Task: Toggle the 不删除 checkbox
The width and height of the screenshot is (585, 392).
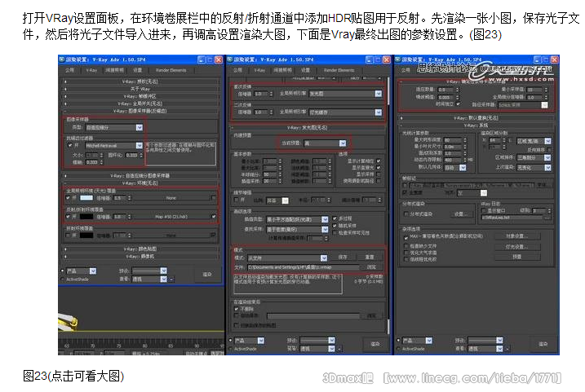Action: click(x=236, y=309)
